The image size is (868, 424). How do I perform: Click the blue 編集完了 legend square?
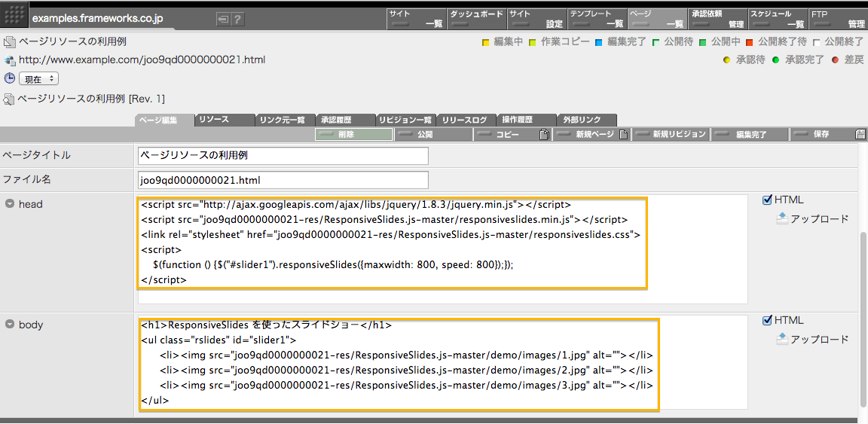(x=600, y=42)
